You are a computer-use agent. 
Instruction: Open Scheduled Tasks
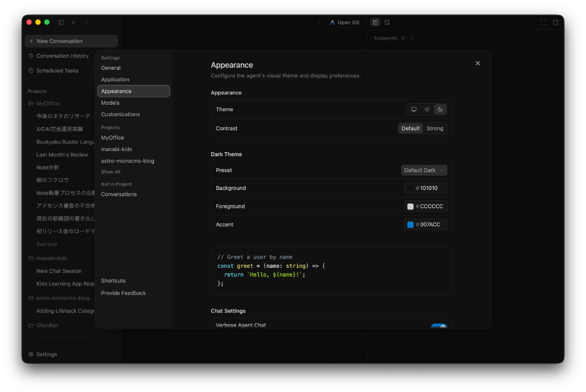[53, 70]
